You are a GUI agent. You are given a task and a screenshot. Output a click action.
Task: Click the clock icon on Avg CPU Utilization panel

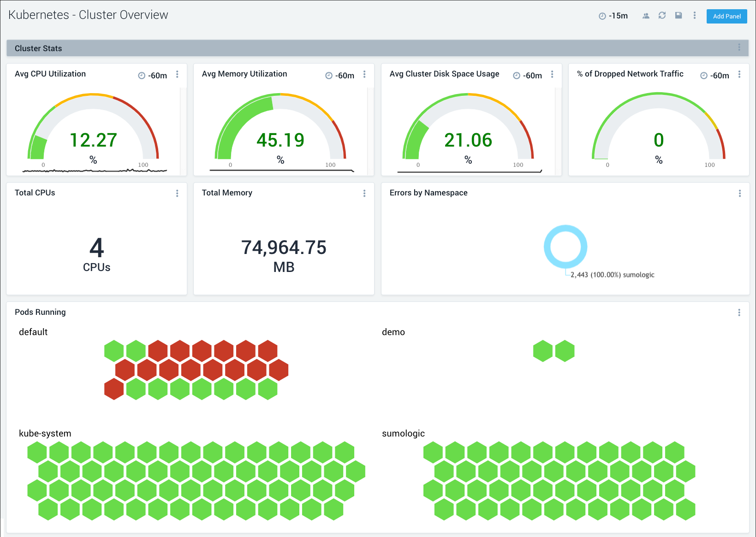point(142,75)
